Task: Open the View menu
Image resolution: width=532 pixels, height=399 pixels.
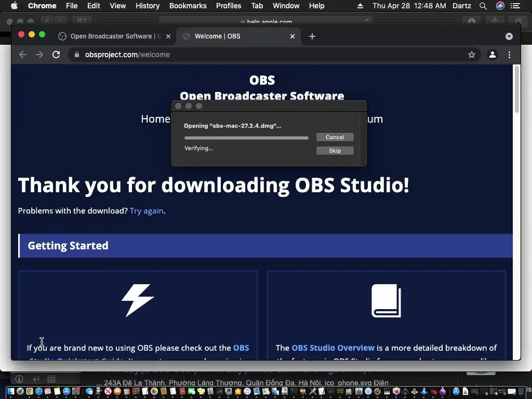Action: [118, 6]
